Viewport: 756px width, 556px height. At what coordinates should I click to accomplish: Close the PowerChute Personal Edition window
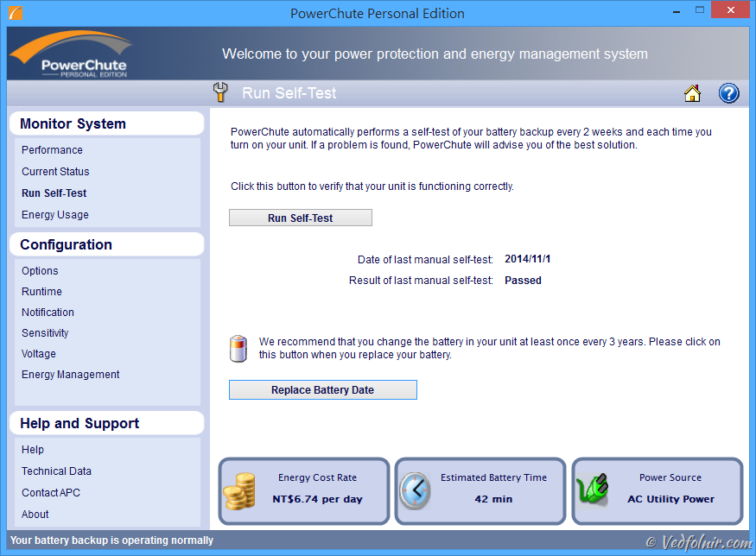point(730,10)
